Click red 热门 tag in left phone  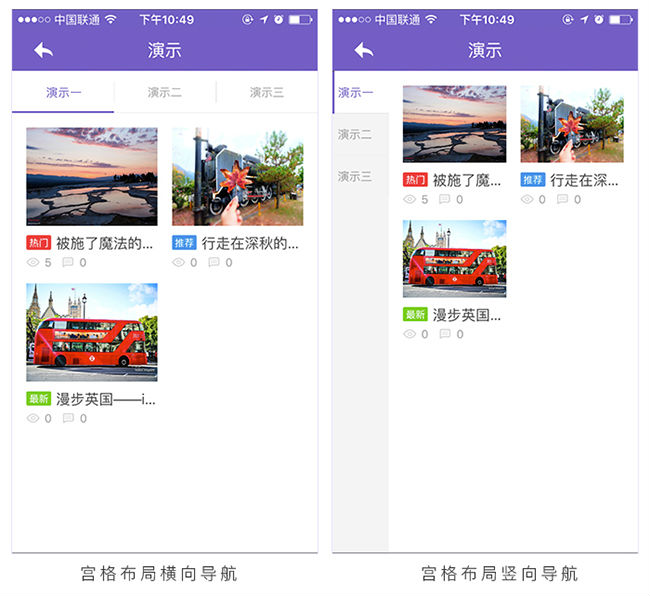point(38,243)
